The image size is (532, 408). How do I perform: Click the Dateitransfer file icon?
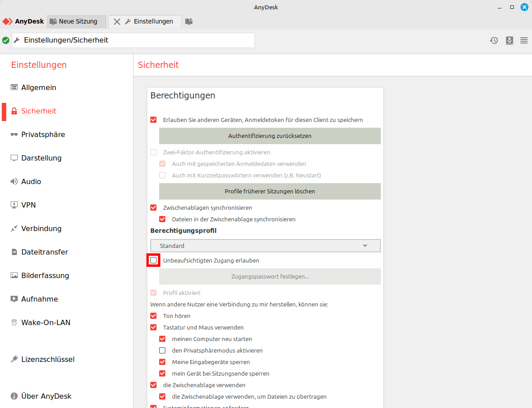[x=14, y=252]
